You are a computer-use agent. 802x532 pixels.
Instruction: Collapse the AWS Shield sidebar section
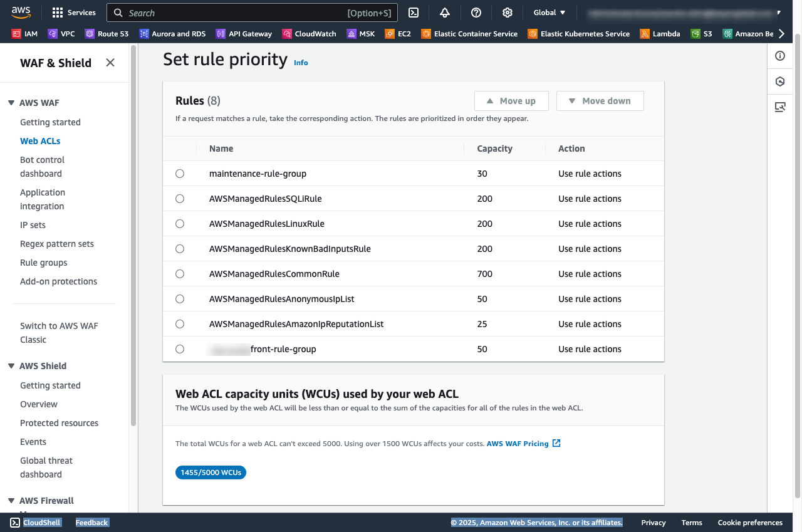(x=11, y=366)
